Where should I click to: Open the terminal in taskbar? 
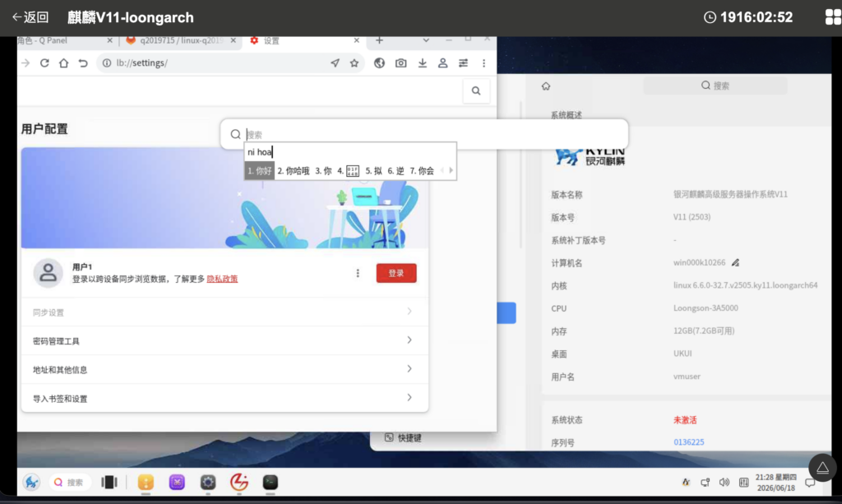tap(270, 482)
